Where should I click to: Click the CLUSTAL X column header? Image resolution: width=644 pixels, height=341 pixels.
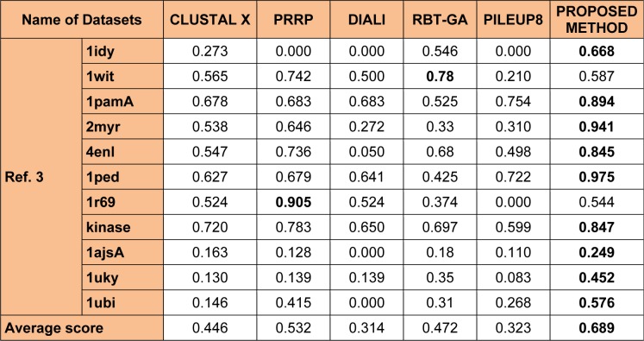[x=209, y=20]
